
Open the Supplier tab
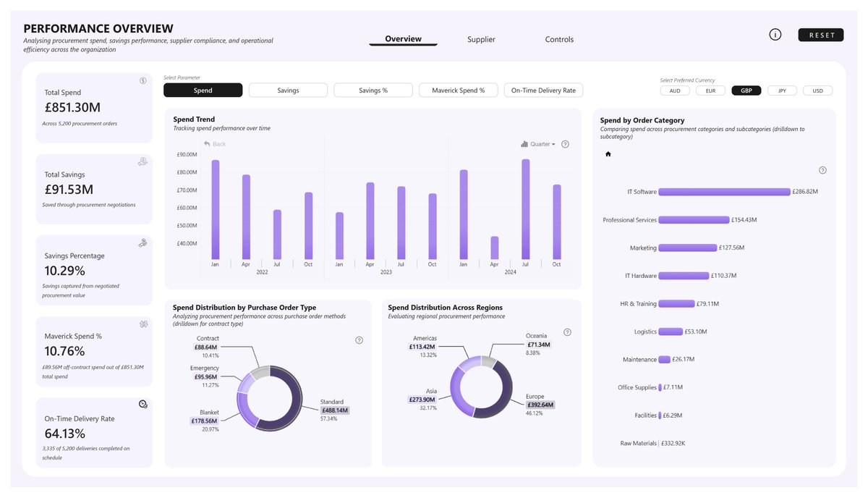coord(481,39)
